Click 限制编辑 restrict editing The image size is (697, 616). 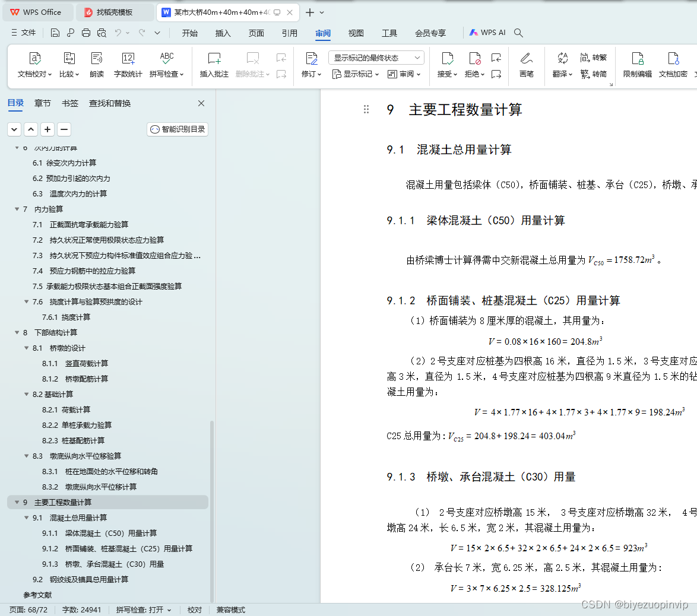(638, 65)
